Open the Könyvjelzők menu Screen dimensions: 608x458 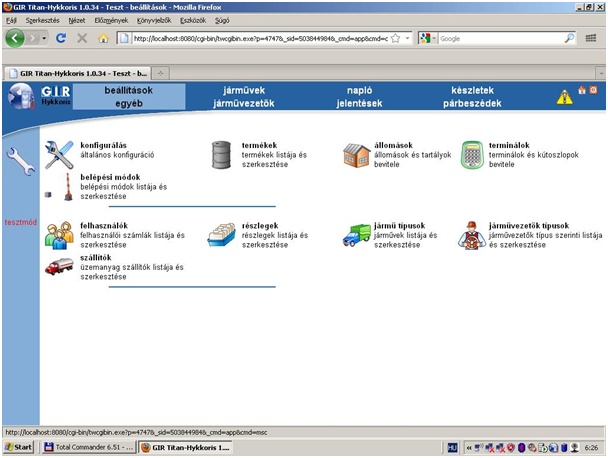click(154, 20)
